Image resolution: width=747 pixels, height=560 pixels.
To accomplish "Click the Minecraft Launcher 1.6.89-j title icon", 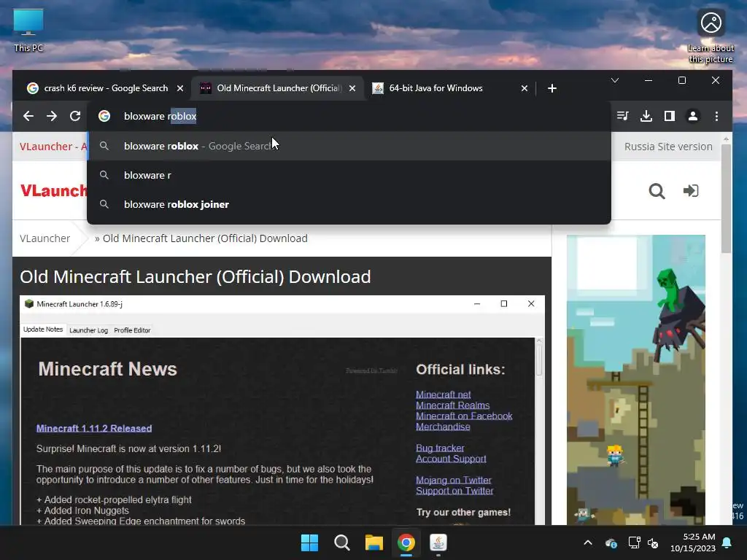I will [x=29, y=304].
